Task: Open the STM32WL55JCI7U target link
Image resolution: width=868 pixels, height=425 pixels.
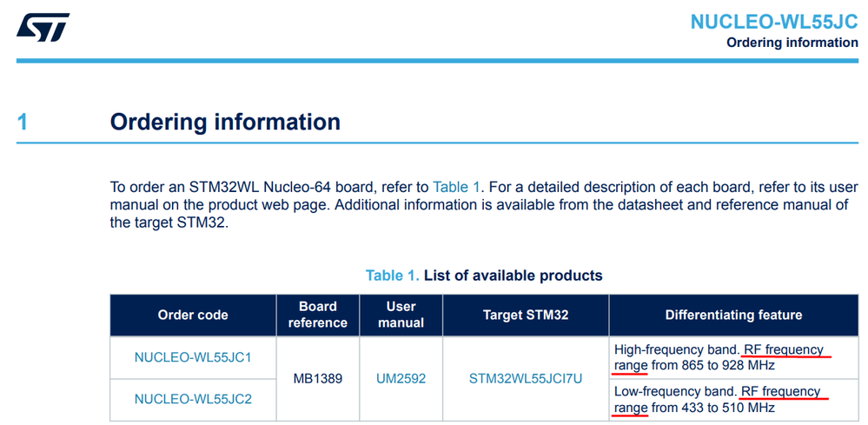Action: coord(526,379)
